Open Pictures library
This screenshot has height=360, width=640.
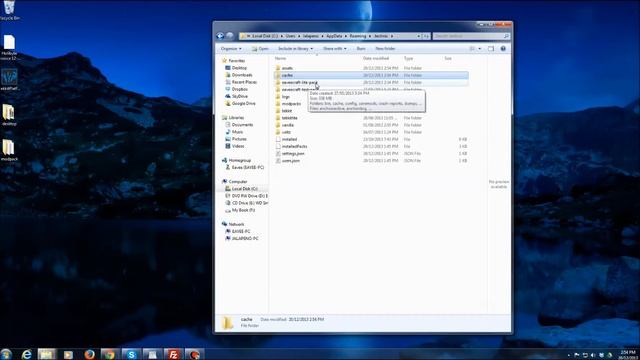239,139
